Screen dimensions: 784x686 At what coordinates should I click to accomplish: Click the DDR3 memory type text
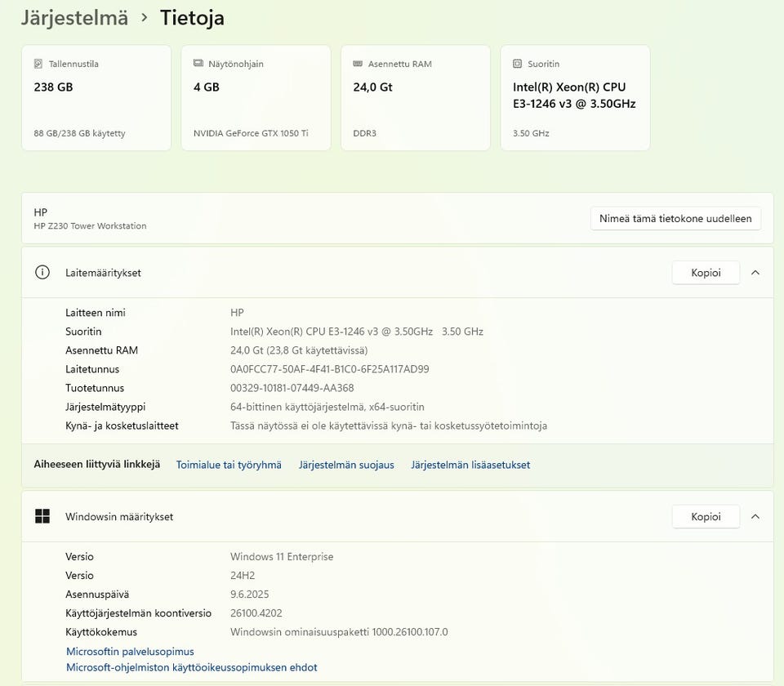(364, 133)
